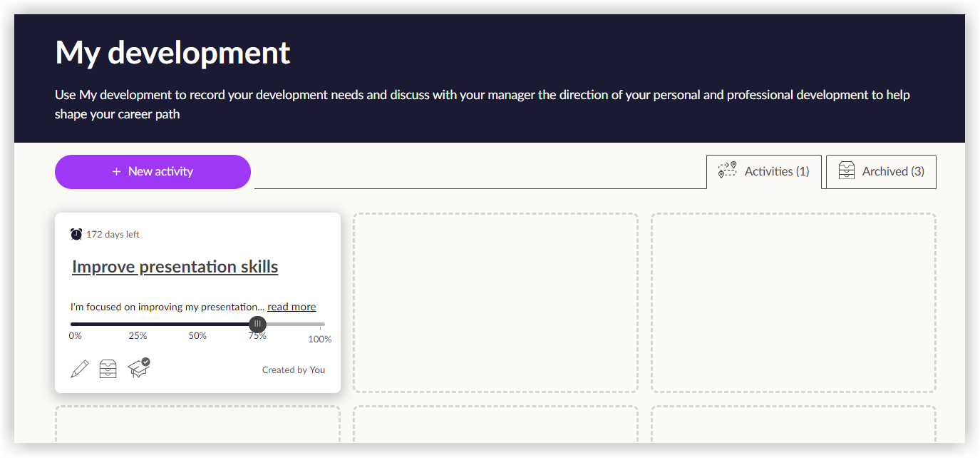
Task: Open the Improve presentation skills activity
Action: pos(175,266)
